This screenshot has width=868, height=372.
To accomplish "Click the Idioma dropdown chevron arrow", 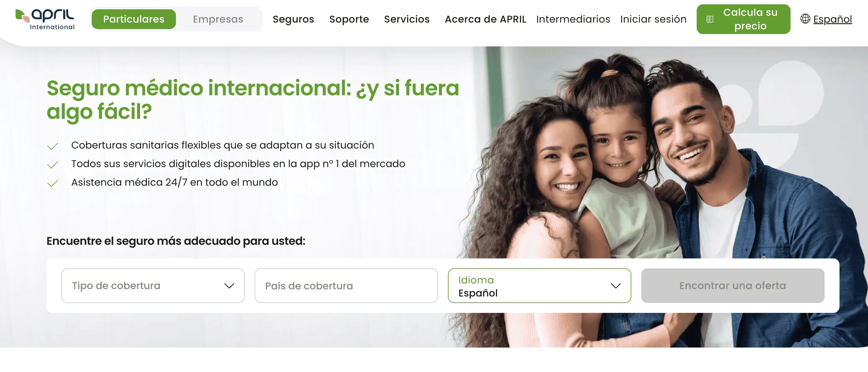I will pos(616,286).
